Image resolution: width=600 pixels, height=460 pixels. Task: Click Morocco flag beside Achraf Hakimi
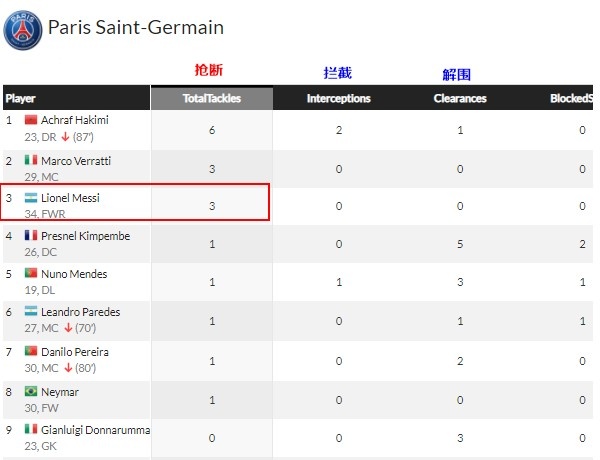click(31, 120)
